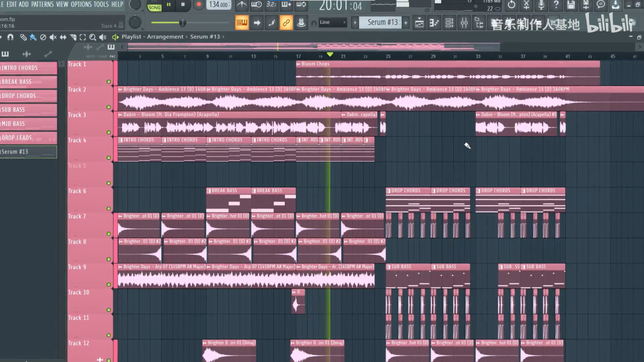Viewport: 644px width, 362px height.
Task: Click the multilink to controllers icon
Action: point(301,23)
